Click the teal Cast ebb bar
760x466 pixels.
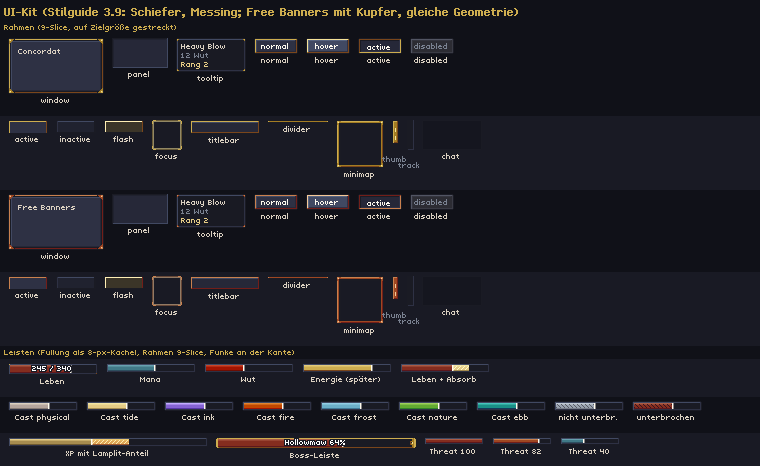coord(511,406)
